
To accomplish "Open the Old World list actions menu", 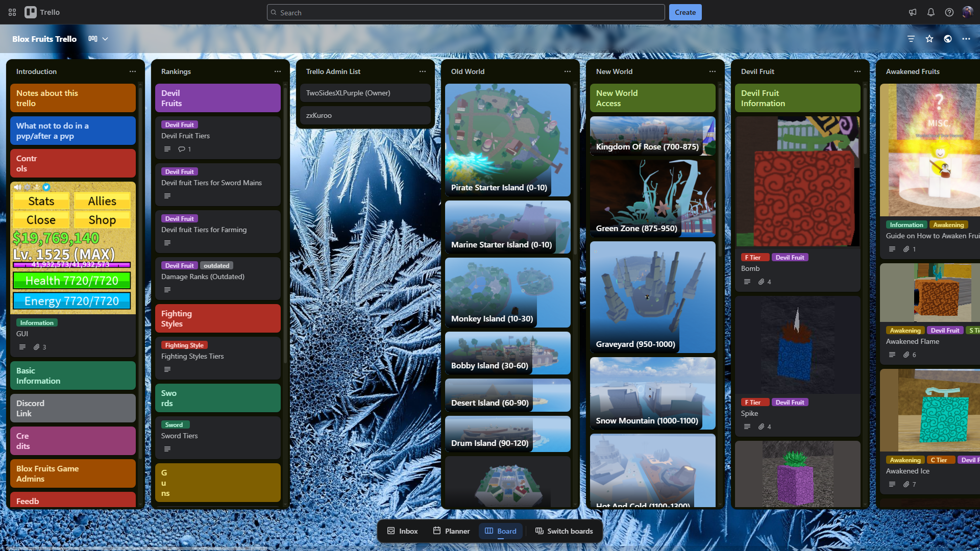I will click(x=568, y=71).
